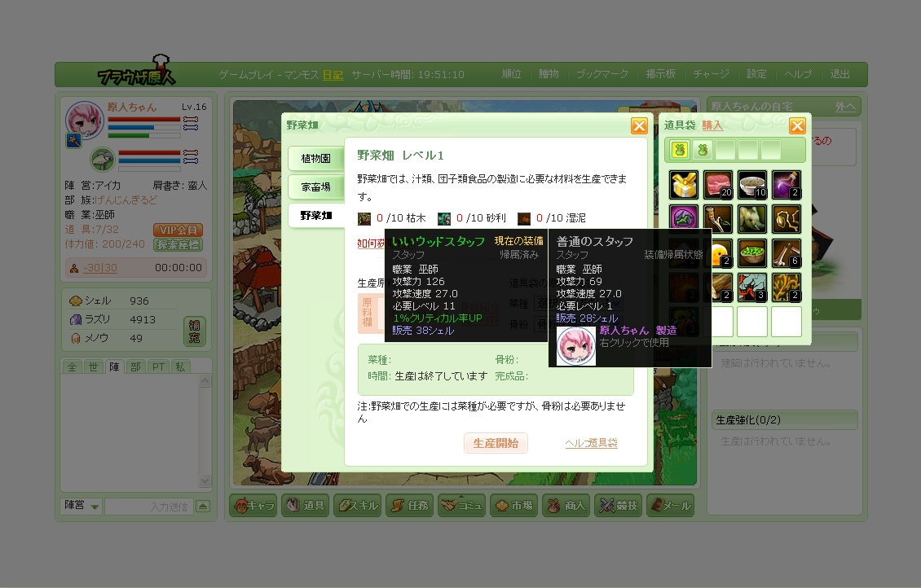Open the second bag slot

click(703, 150)
